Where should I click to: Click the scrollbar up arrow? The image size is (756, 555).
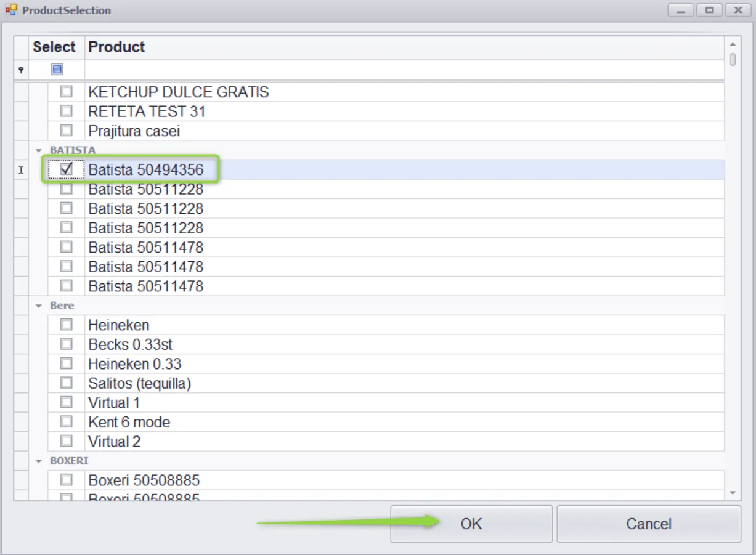[733, 44]
